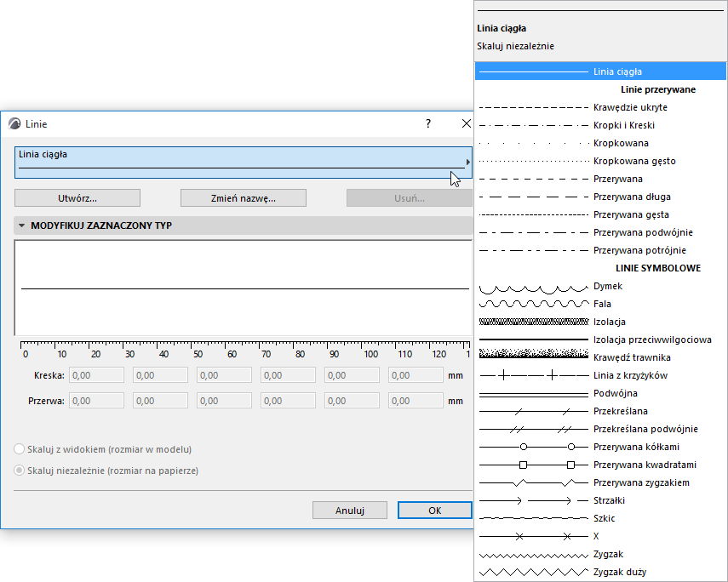
Task: Select the Izolacja symbol line
Action: (600, 322)
